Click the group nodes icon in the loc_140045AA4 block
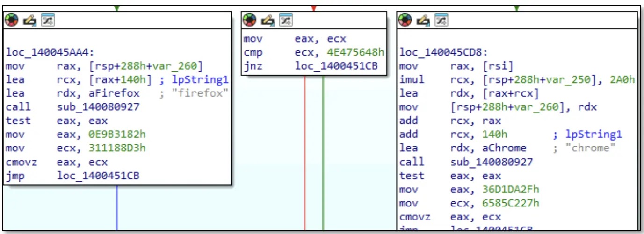644x234 pixels. tap(47, 21)
